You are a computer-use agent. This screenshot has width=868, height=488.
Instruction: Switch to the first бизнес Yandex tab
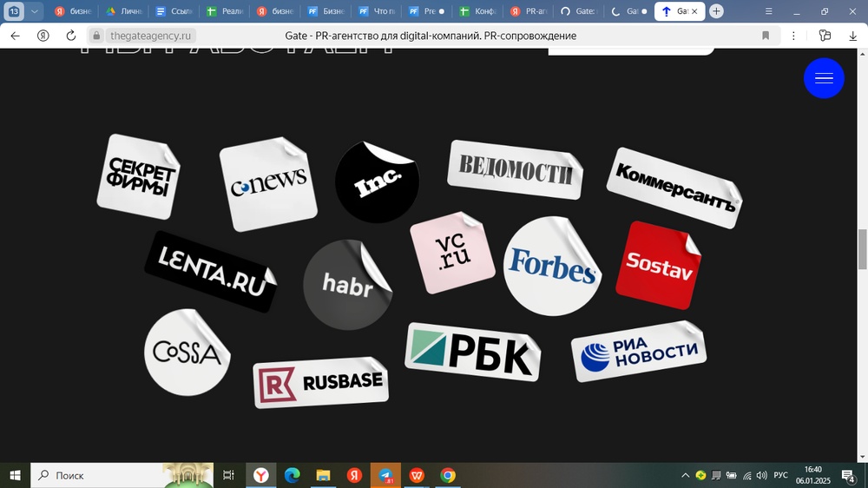(x=73, y=11)
